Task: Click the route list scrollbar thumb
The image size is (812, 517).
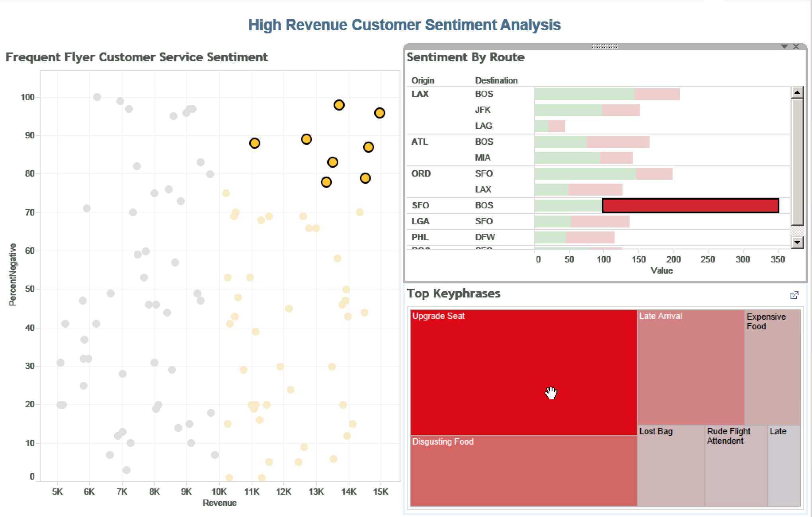Action: pos(797,161)
